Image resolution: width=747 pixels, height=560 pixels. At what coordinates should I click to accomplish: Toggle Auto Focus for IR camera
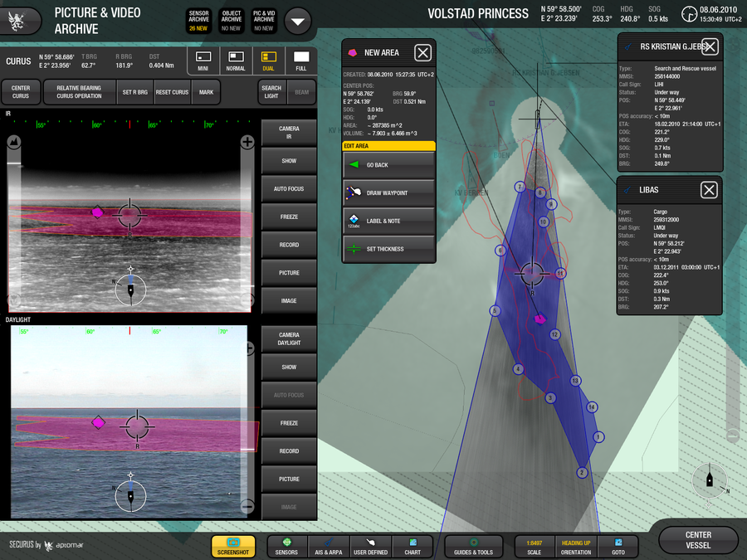[x=289, y=188]
